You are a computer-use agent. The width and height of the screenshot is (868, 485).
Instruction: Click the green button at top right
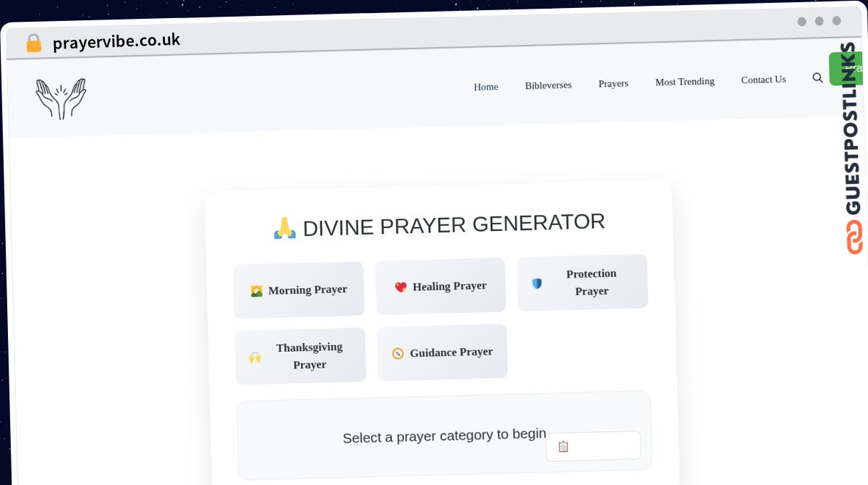point(845,69)
